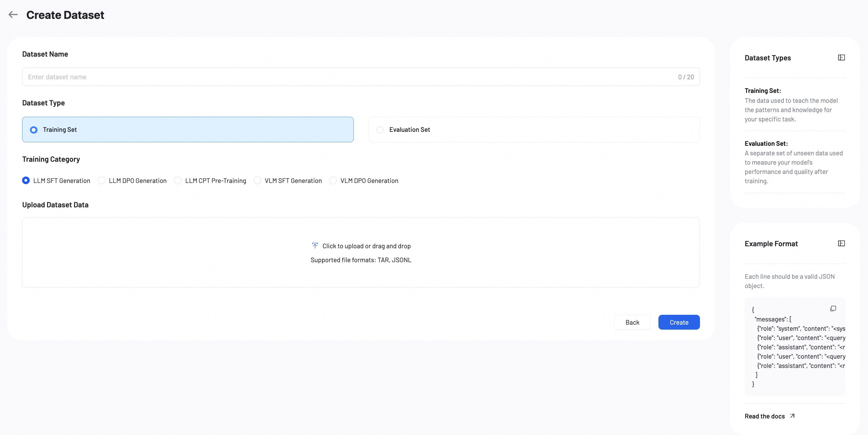Click the 'Training Set:' description heading
868x435 pixels.
click(x=762, y=91)
